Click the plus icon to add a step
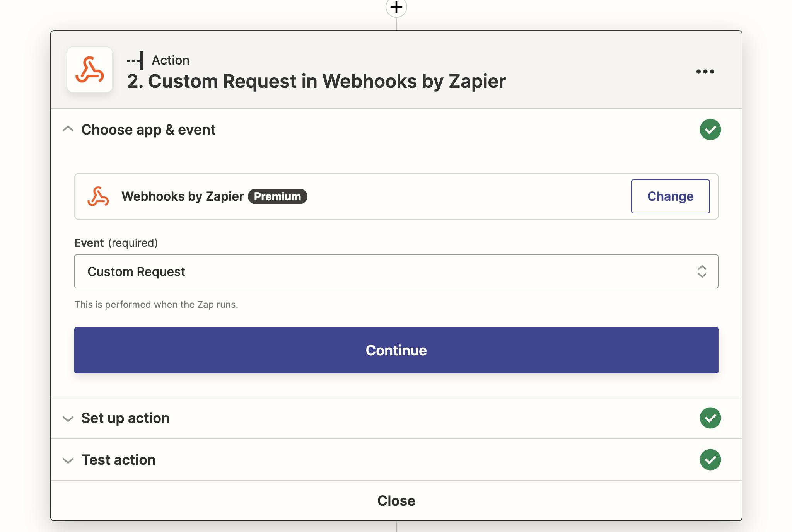The image size is (792, 532). pyautogui.click(x=396, y=7)
